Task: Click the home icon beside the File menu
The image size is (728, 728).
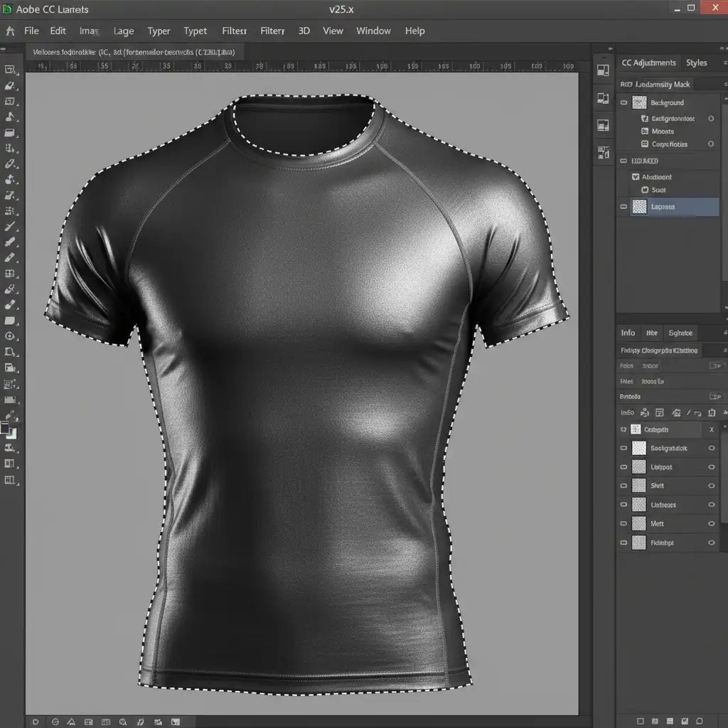Action: pos(10,31)
